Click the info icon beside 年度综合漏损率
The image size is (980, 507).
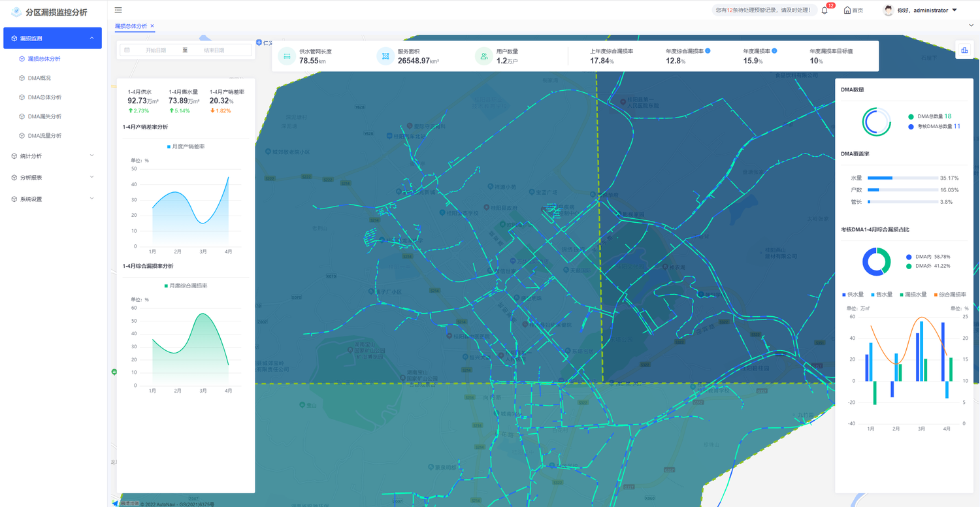(x=708, y=50)
